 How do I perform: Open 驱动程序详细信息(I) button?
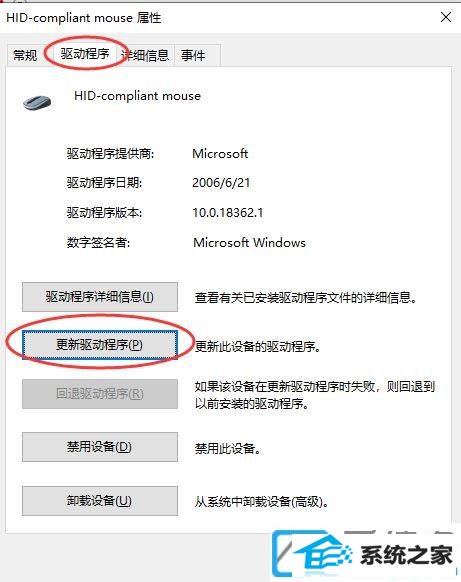tap(100, 297)
